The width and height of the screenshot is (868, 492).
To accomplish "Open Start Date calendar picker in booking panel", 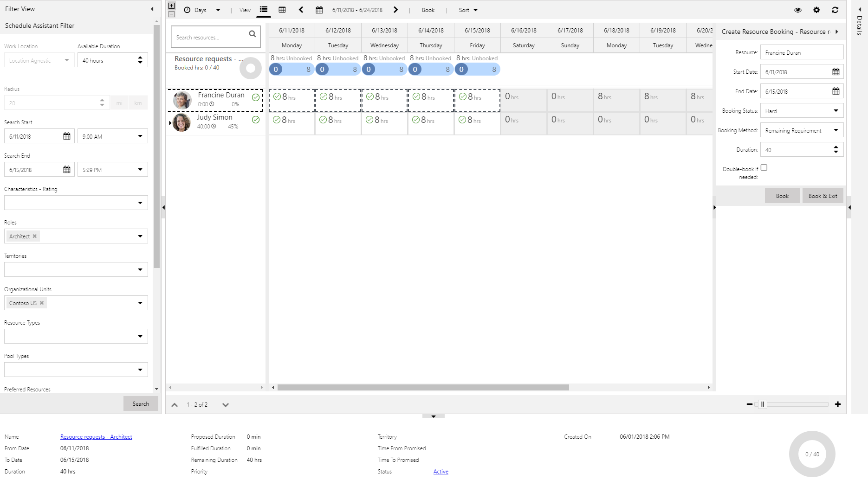I will pos(836,72).
